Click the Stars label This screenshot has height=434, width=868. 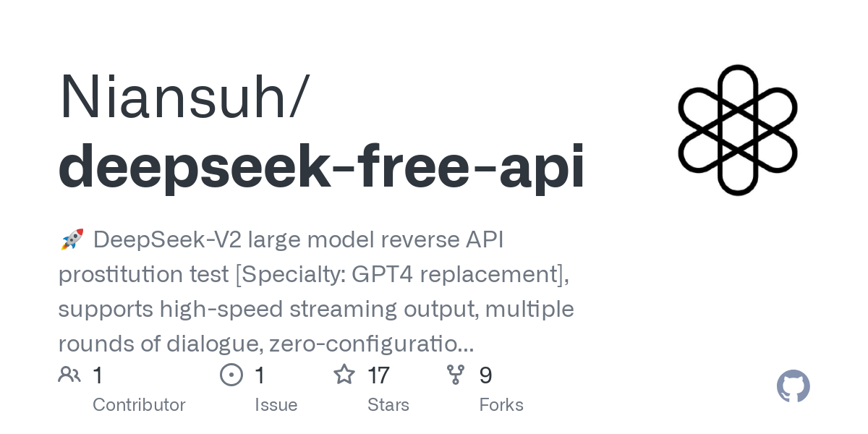click(x=388, y=405)
